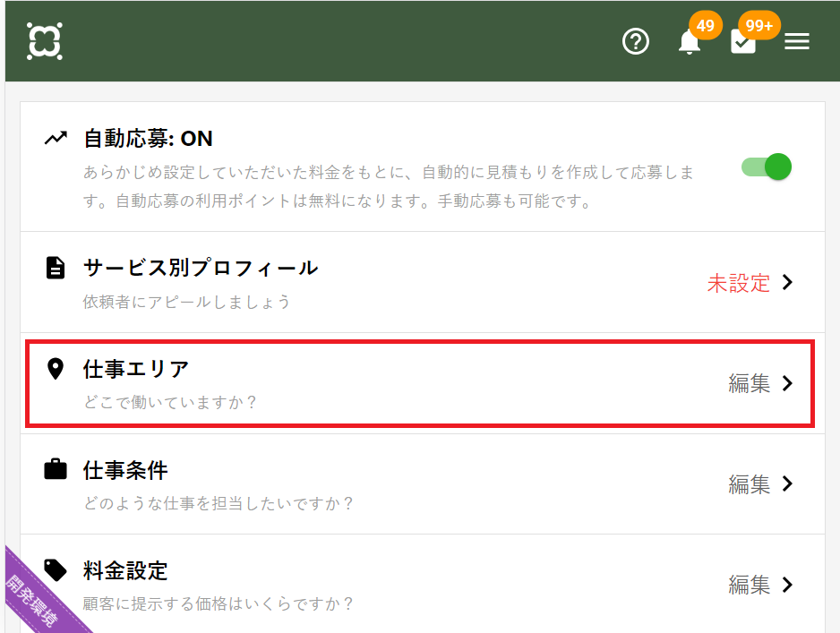Image resolution: width=840 pixels, height=633 pixels.
Task: Click the location pin icon beside 仕事エリア
Action: [56, 369]
